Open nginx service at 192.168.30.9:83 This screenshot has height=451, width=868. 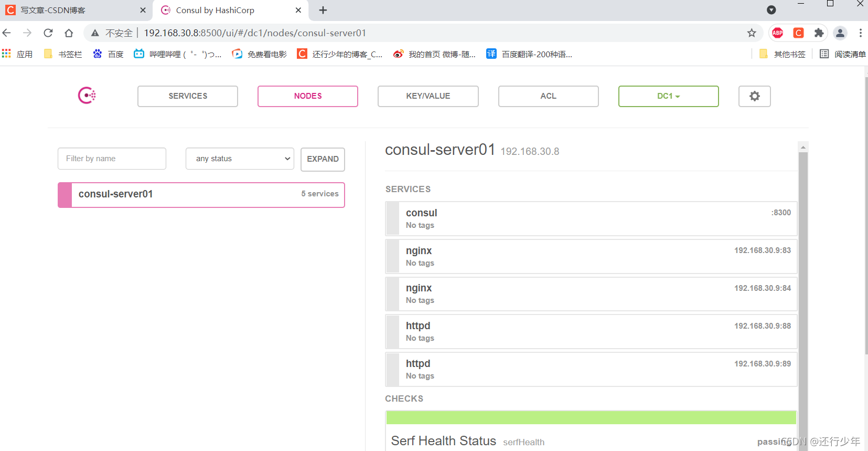pyautogui.click(x=591, y=256)
